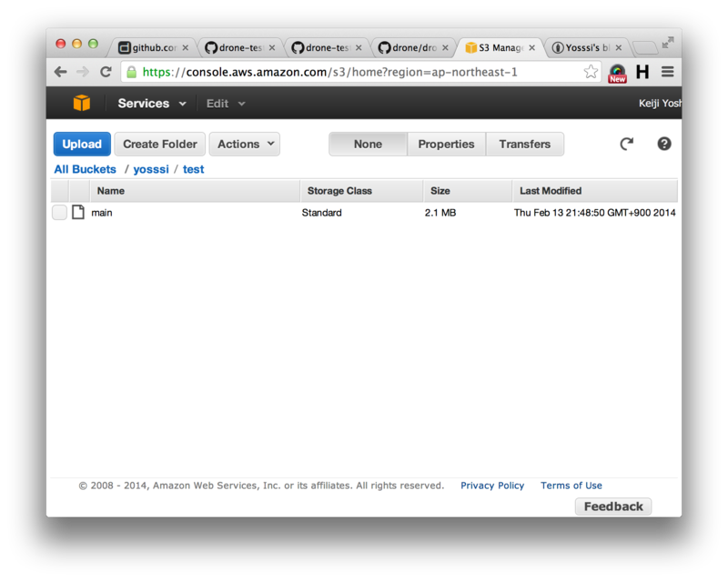Click the green padlock security icon

pos(132,72)
